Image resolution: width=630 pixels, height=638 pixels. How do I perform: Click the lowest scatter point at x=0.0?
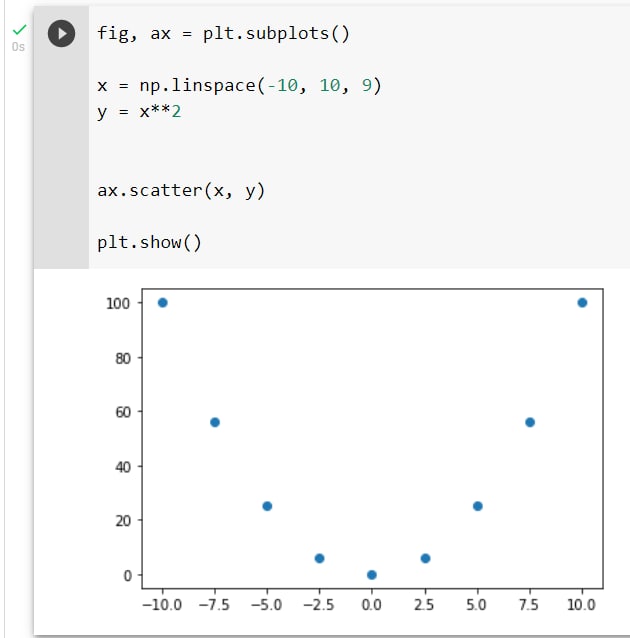pos(372,575)
